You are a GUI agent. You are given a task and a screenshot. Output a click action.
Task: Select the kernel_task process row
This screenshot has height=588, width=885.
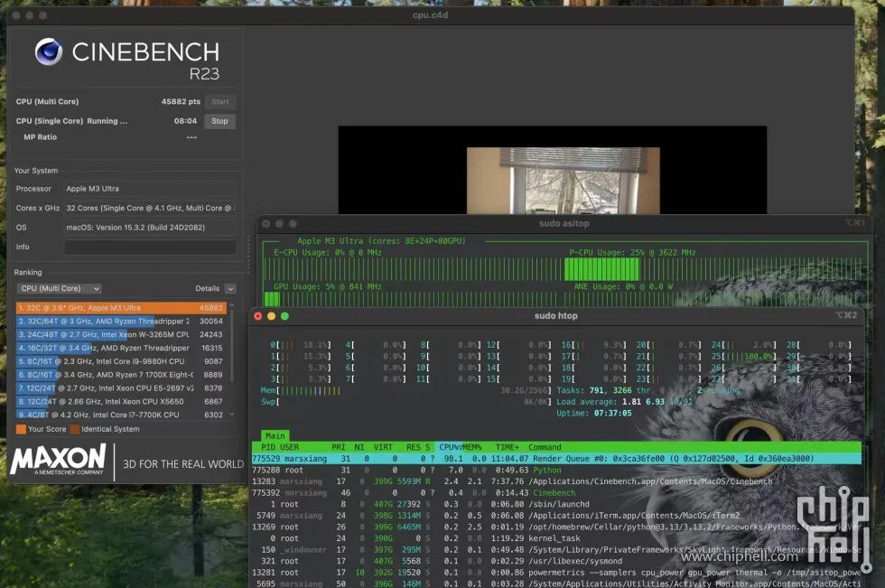556,538
